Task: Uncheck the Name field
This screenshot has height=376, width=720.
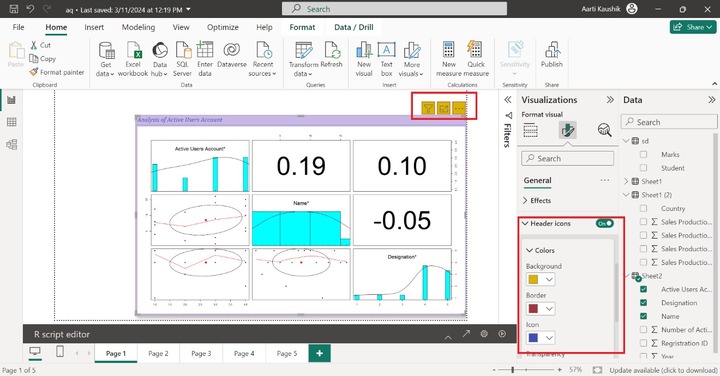Action: tap(643, 316)
